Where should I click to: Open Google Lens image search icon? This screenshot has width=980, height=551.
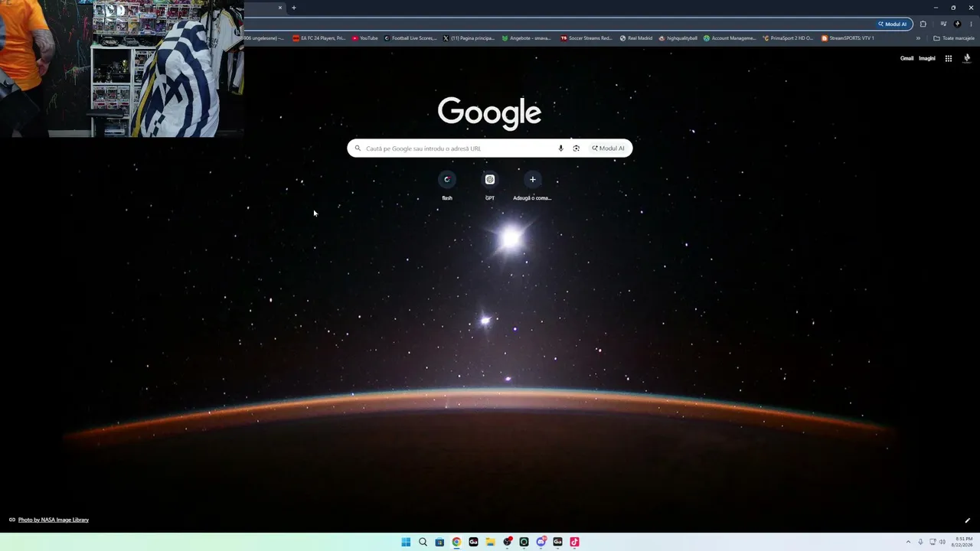click(x=577, y=148)
